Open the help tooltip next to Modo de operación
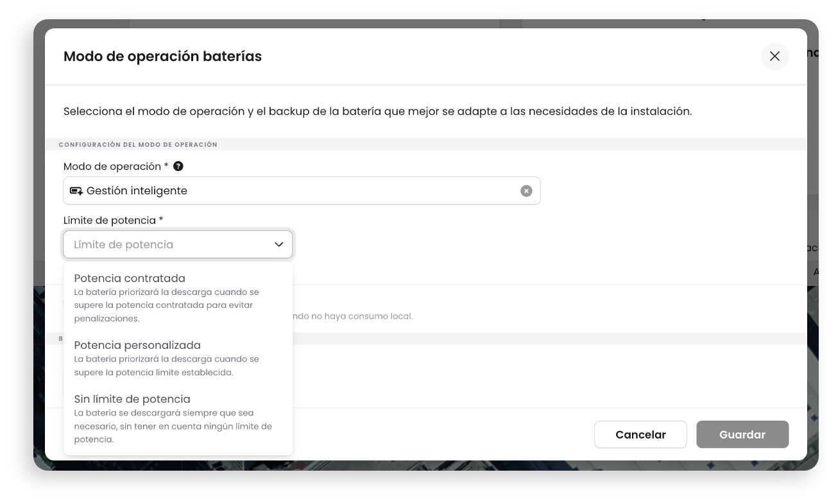This screenshot has height=504, width=838. point(178,166)
